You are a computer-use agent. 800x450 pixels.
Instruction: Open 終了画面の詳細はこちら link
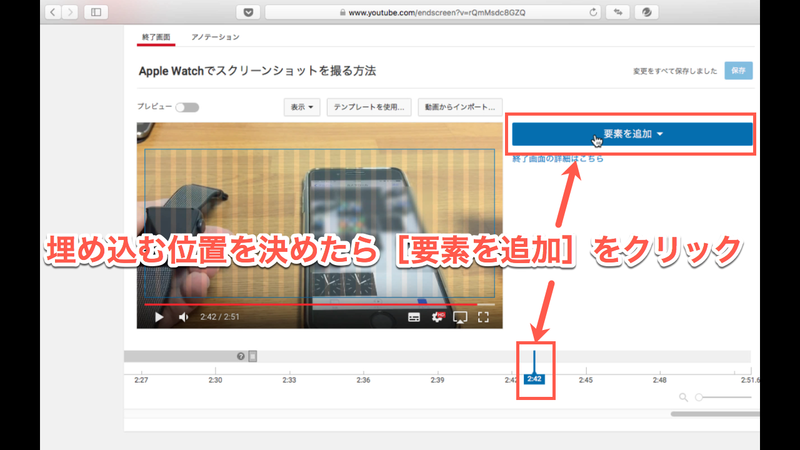pos(558,159)
